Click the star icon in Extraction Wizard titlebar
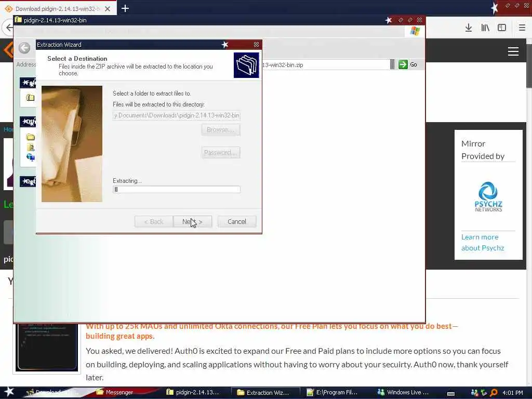The image size is (532, 399). tap(224, 45)
